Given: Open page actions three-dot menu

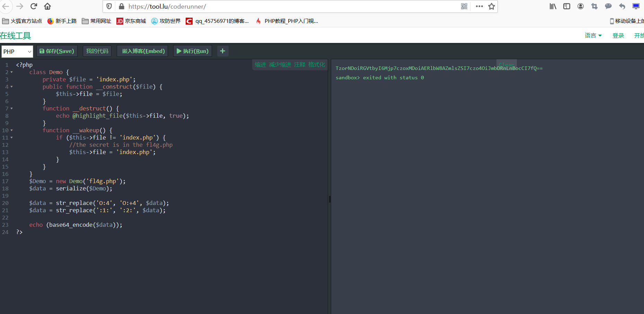Looking at the screenshot, I should tap(479, 6).
